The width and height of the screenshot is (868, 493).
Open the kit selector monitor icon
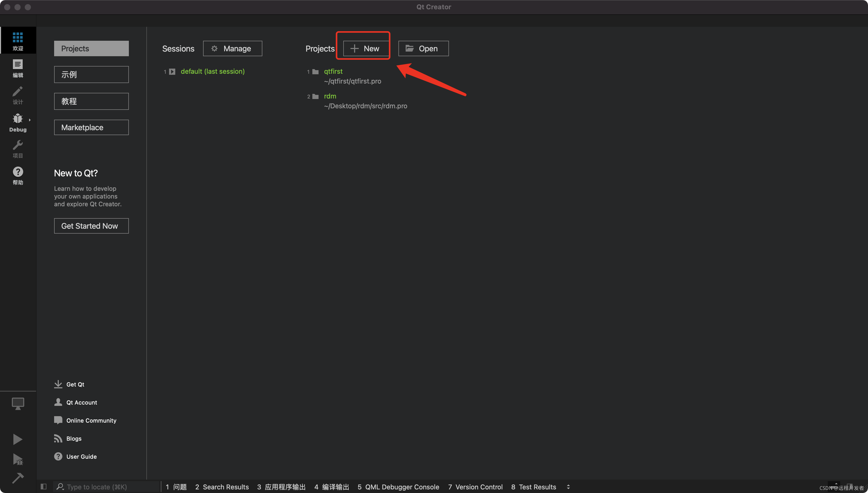click(x=18, y=404)
